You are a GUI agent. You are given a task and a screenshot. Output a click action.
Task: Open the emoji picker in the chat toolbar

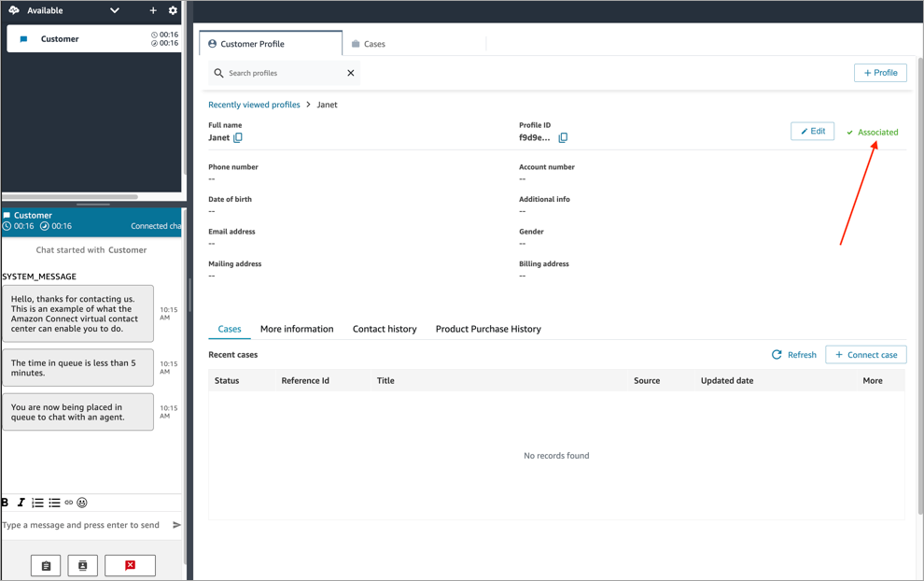[x=81, y=503]
